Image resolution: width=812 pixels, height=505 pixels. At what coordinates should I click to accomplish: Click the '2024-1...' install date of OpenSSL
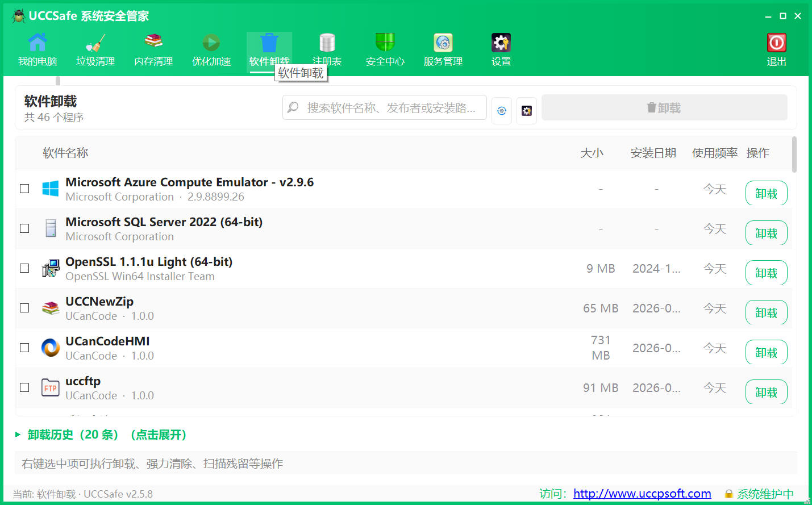click(657, 269)
